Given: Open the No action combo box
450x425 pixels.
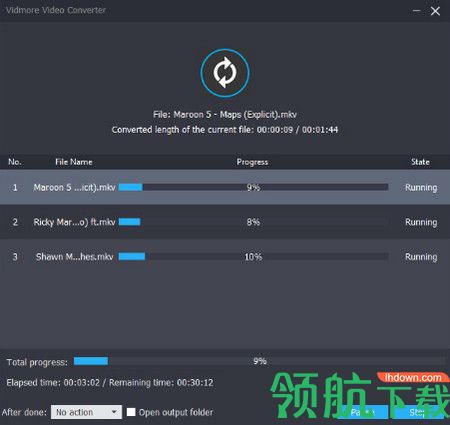Looking at the screenshot, I should tap(86, 412).
